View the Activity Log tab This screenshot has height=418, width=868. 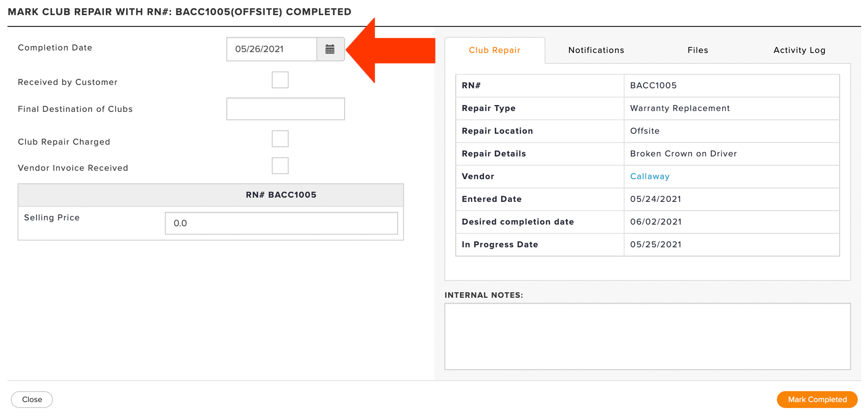799,50
